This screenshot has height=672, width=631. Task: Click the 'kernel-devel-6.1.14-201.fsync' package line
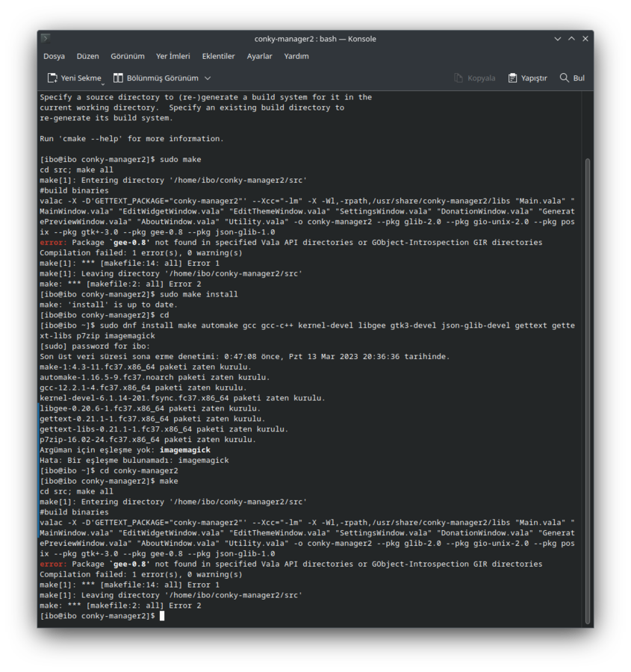click(182, 398)
